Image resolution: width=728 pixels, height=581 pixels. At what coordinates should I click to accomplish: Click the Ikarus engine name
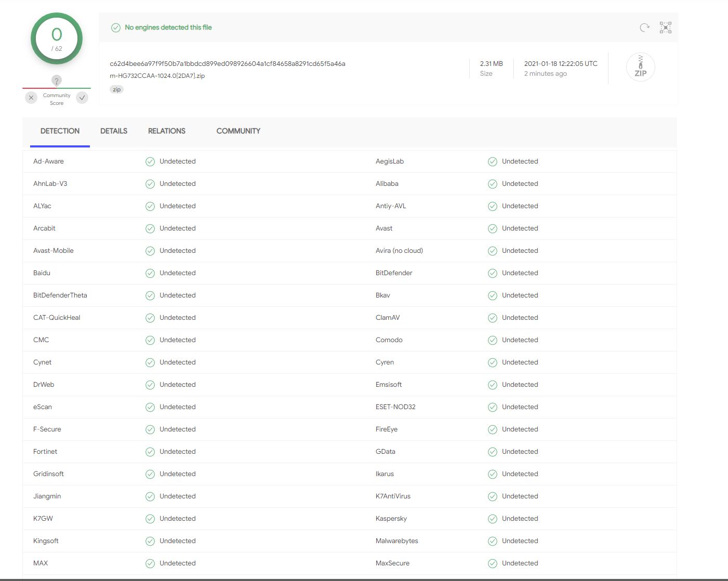point(385,474)
